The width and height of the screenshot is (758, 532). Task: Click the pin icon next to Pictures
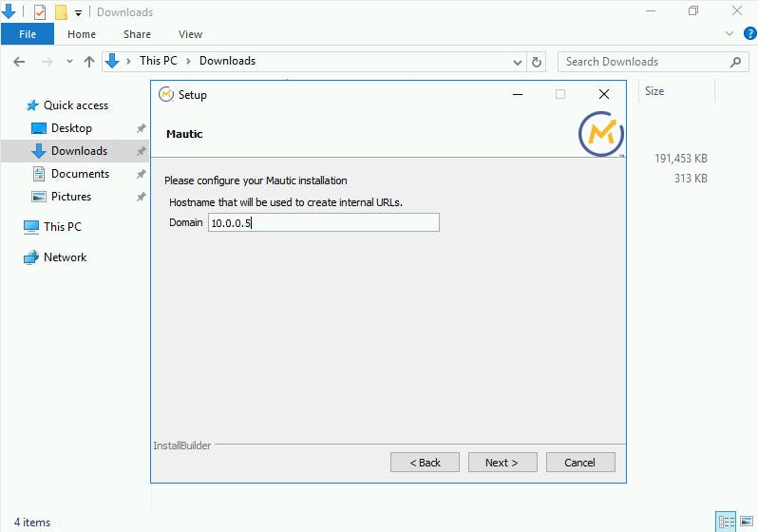pyautogui.click(x=141, y=197)
